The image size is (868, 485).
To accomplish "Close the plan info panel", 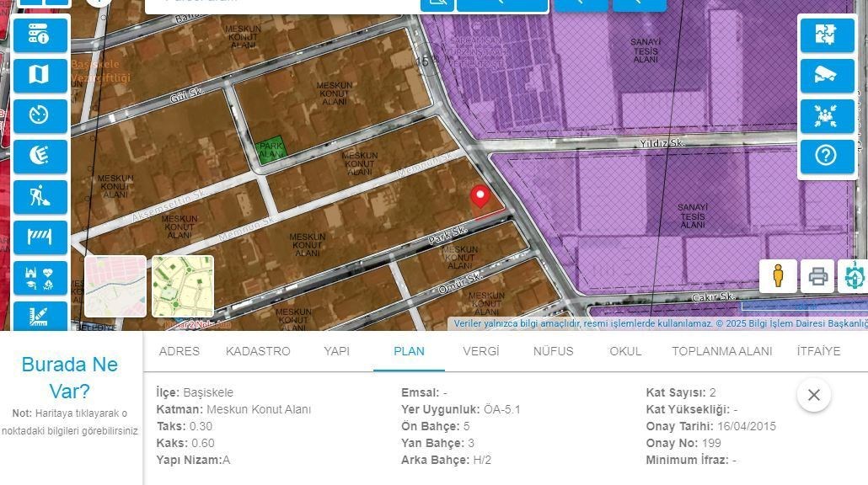I will pyautogui.click(x=813, y=394).
